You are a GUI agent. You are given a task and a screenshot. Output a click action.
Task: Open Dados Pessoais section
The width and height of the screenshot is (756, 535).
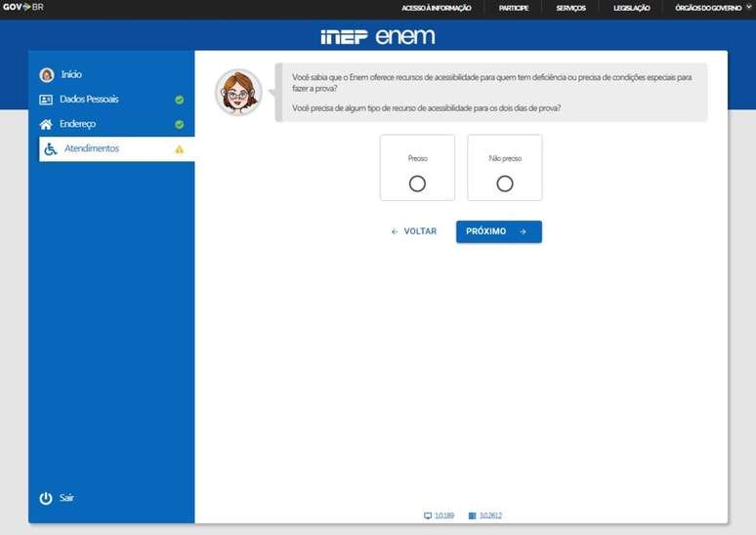click(89, 100)
